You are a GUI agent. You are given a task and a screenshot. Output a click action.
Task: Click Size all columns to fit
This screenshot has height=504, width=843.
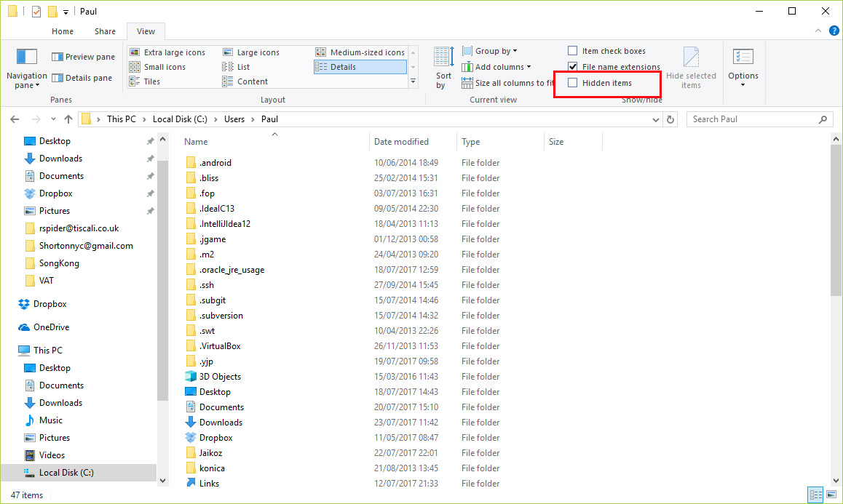[x=505, y=82]
